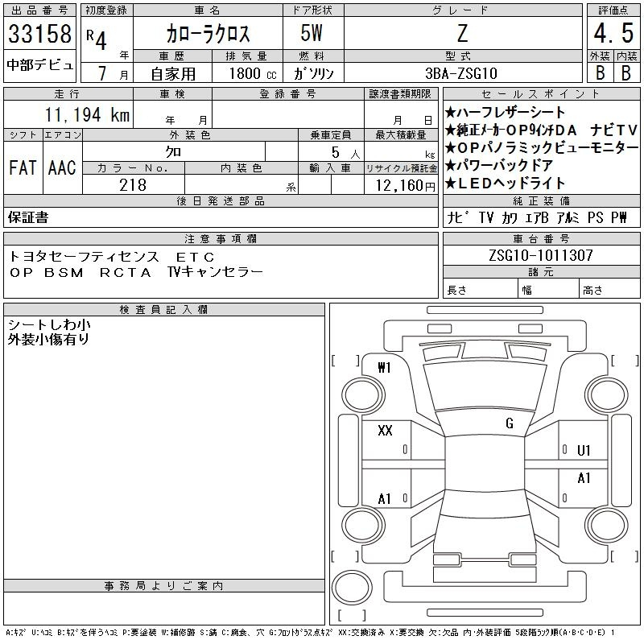The width and height of the screenshot is (644, 644).
Task: Select seating capacity 5 人
Action: coord(346,153)
